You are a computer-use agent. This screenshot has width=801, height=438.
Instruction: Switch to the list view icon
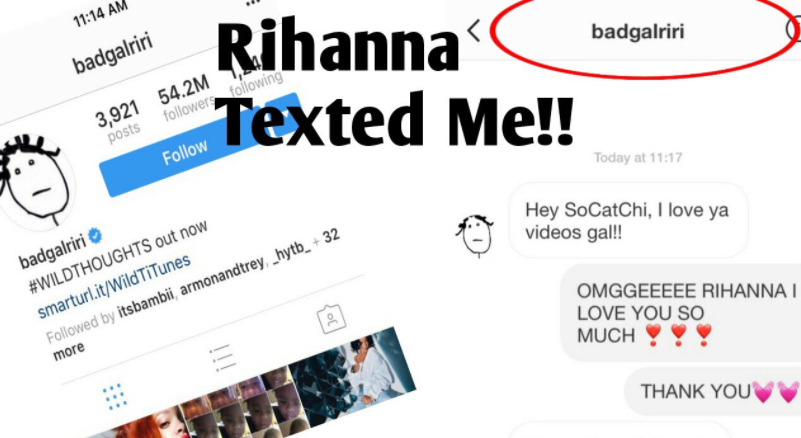pos(222,357)
